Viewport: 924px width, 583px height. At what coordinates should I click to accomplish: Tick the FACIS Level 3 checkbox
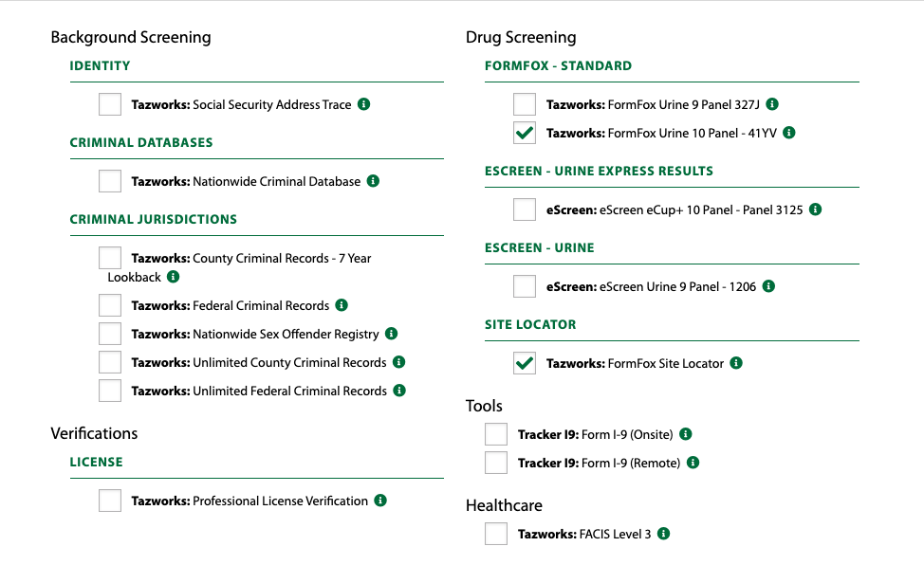coord(496,534)
